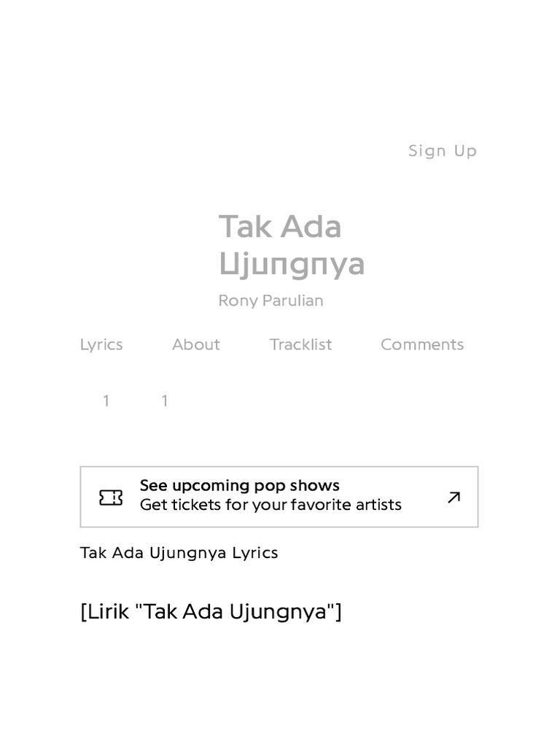Click the word "Lyrics" ending the section heading
The width and height of the screenshot is (560, 747).
pos(255,553)
